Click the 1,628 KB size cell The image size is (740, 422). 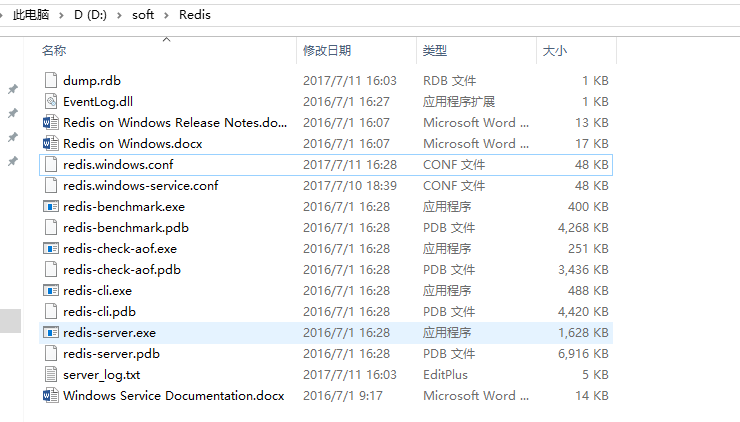583,333
